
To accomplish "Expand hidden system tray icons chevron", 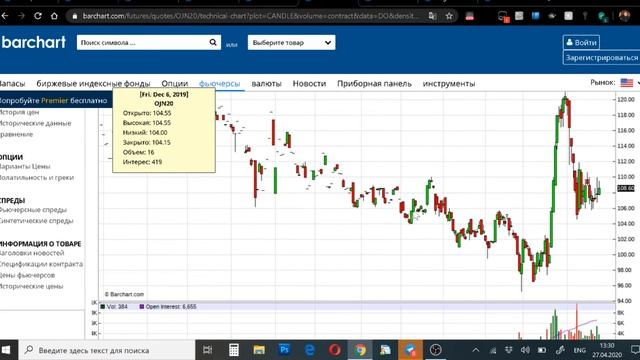I will 476,350.
